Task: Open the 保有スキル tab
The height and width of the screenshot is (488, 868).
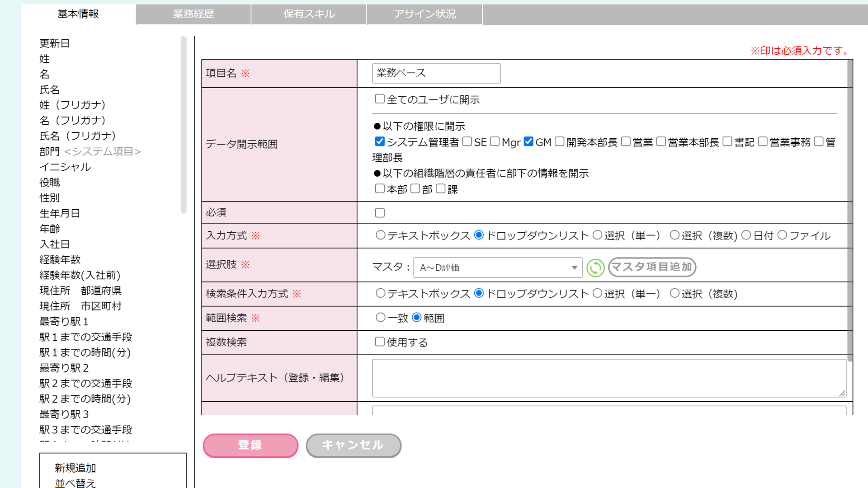Action: 309,14
